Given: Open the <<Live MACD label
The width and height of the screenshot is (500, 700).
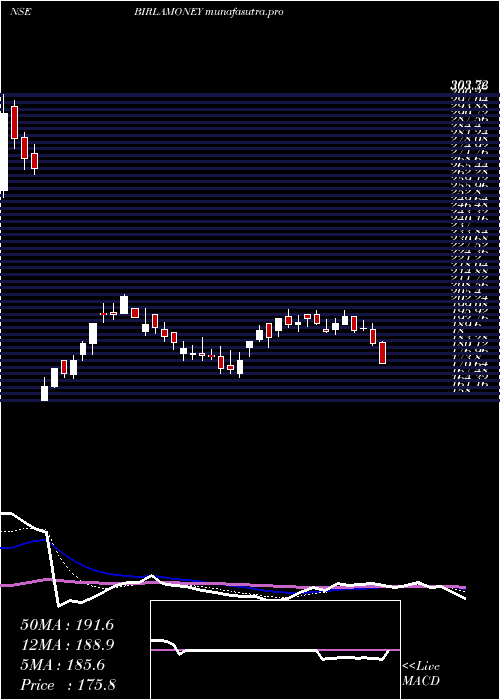Looking at the screenshot, I should 421,674.
